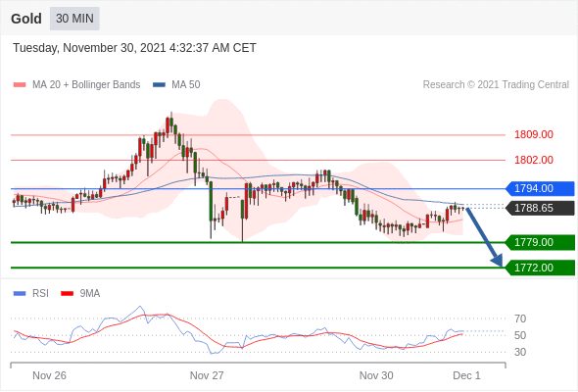Click the 9MA legend label
Screen dimensions: 578x392
coord(90,294)
